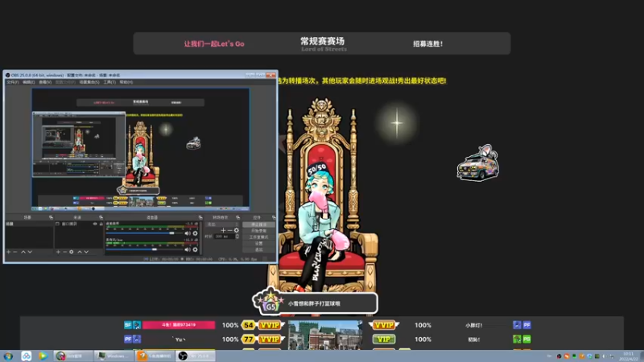Open source properties with the gear icon
Screen dimensions: 644x362
(x=72, y=252)
